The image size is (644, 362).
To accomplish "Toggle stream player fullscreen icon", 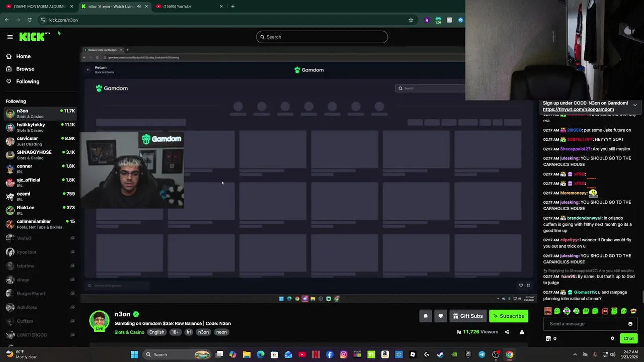I will coord(528,286).
